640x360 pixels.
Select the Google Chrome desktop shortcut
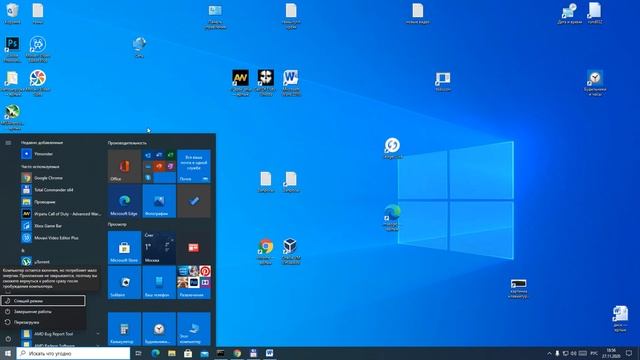click(x=266, y=251)
